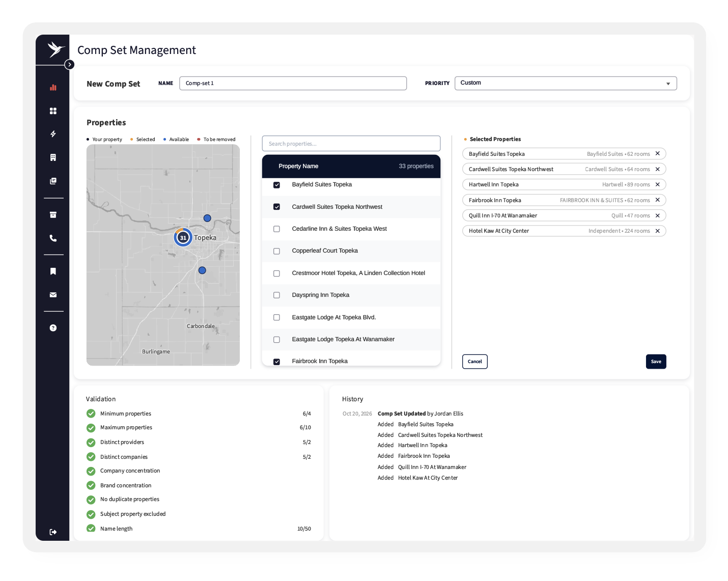The width and height of the screenshot is (728, 581).
Task: Open the bookmark sidebar icon
Action: [53, 271]
